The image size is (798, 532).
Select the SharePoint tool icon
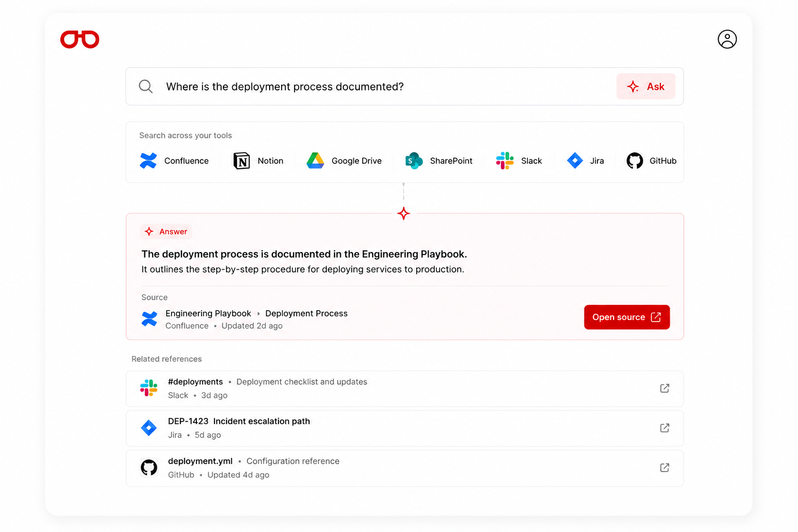click(414, 161)
